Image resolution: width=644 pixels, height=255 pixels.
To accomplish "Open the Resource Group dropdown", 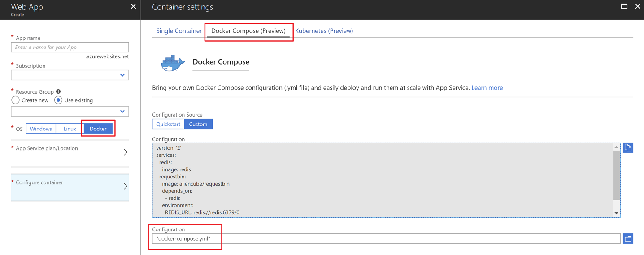I will 70,111.
